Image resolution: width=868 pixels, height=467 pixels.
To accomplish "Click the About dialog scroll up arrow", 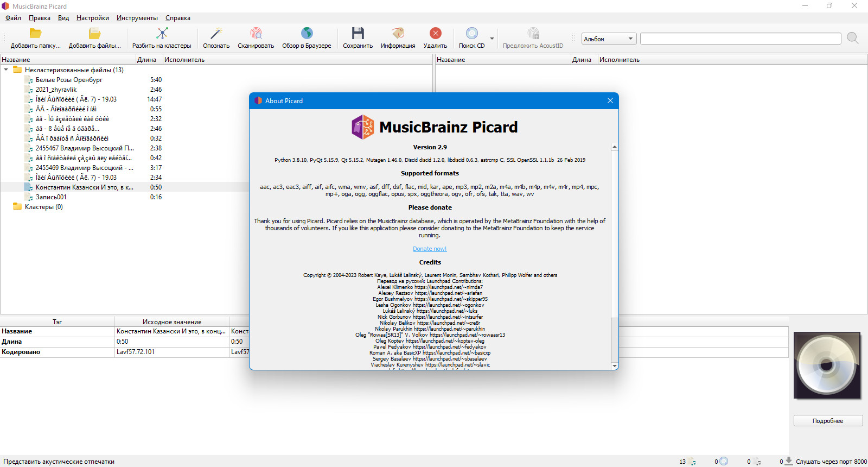I will [615, 147].
